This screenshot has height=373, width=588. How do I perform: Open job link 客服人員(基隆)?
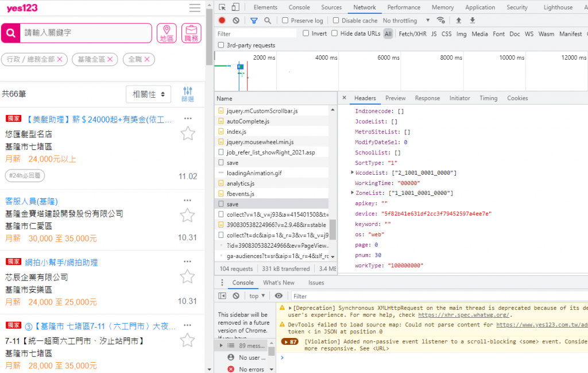[x=32, y=201]
